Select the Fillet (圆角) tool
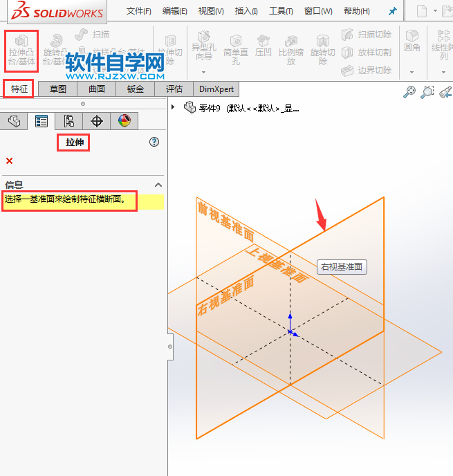This screenshot has height=476, width=453. click(x=412, y=40)
